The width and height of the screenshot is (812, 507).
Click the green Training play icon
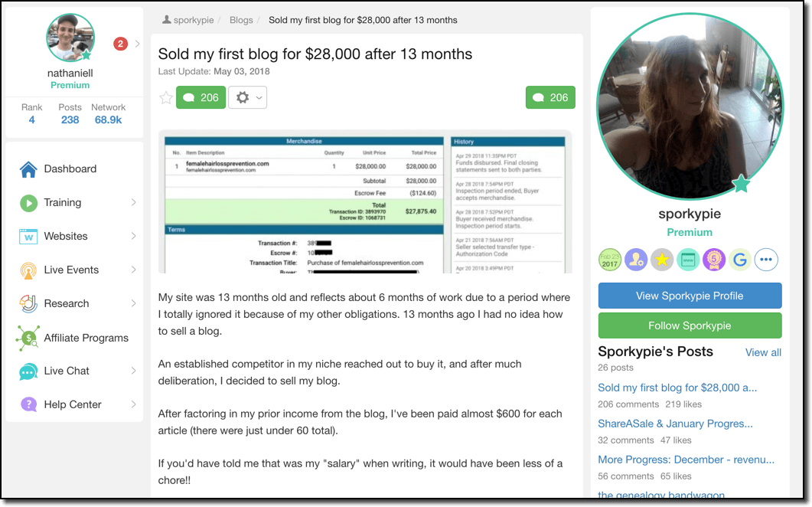coord(28,203)
